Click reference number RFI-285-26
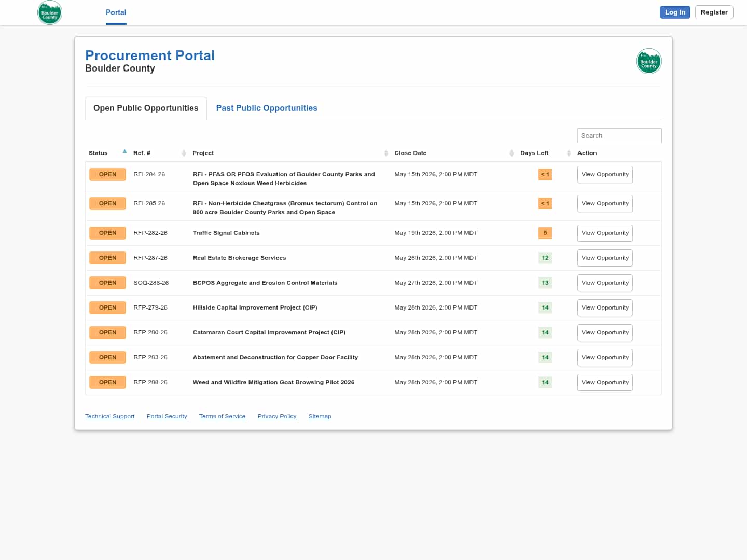This screenshot has height=560, width=747. tap(149, 203)
